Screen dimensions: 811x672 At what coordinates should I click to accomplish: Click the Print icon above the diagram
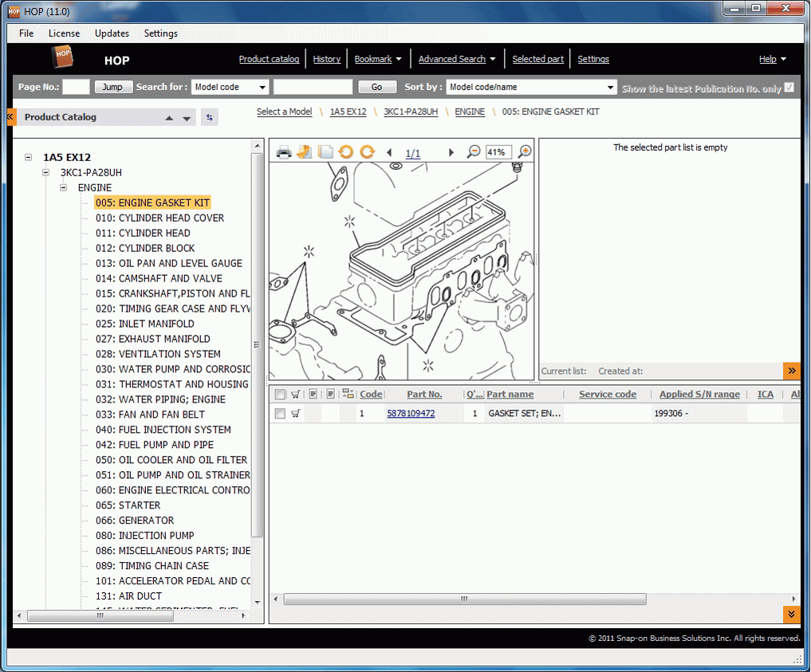coord(284,151)
